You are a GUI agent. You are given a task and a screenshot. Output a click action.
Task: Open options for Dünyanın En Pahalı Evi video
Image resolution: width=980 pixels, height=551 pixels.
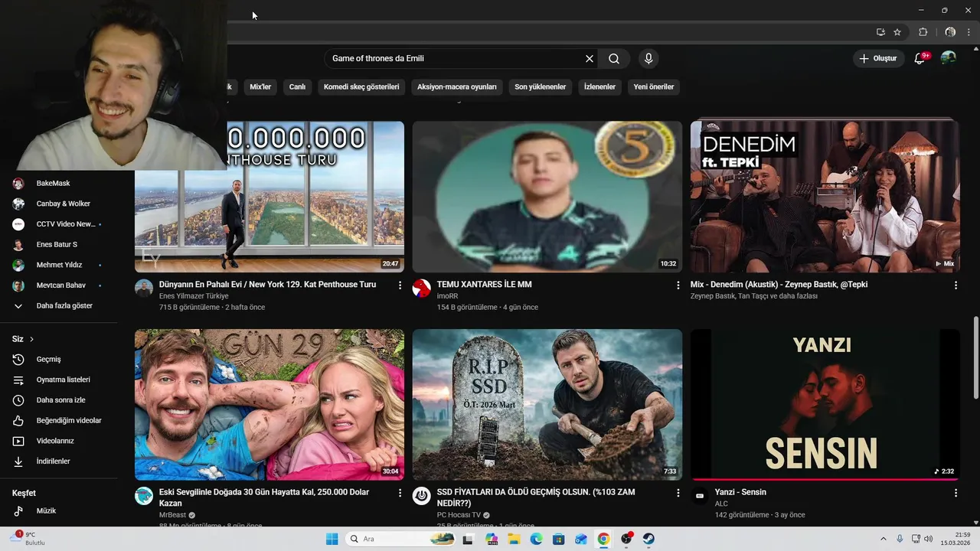click(x=400, y=285)
